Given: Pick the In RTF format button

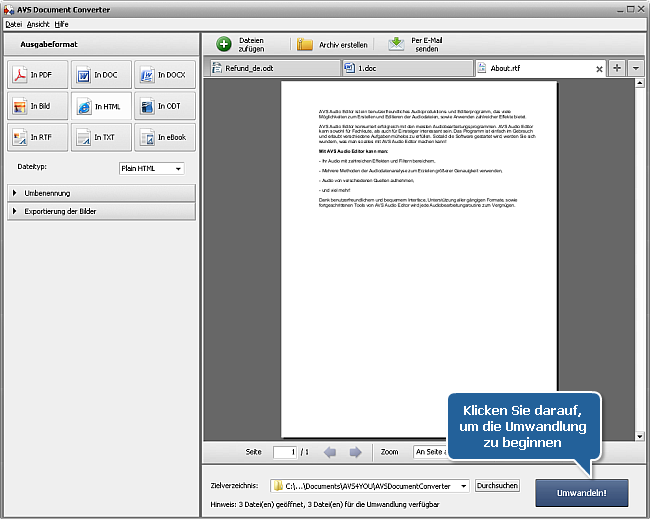Looking at the screenshot, I should coord(37,137).
